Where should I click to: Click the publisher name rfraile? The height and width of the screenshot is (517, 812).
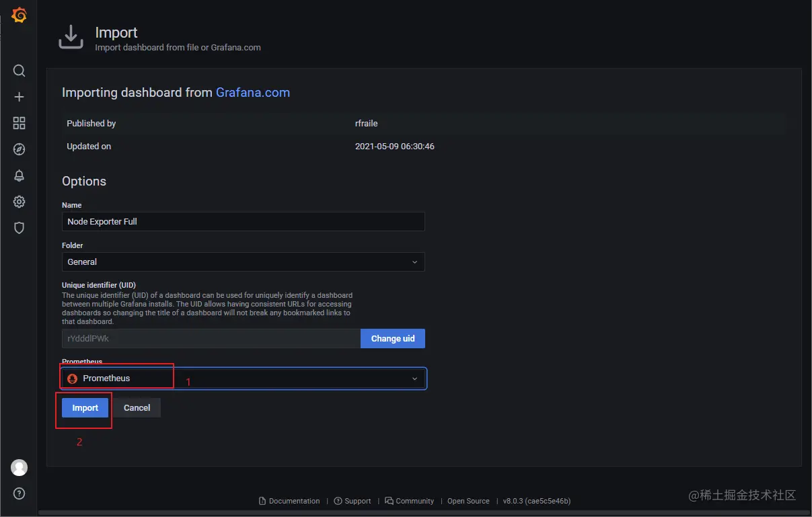point(367,123)
